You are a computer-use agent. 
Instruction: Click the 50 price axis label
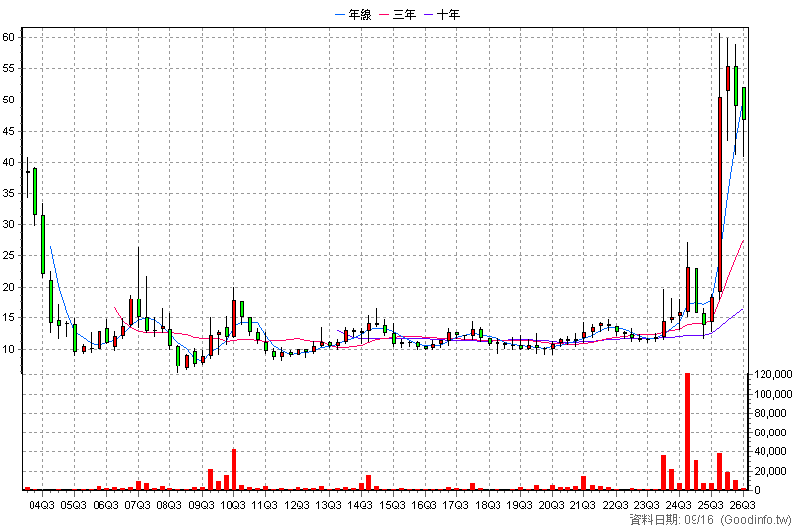click(x=8, y=100)
